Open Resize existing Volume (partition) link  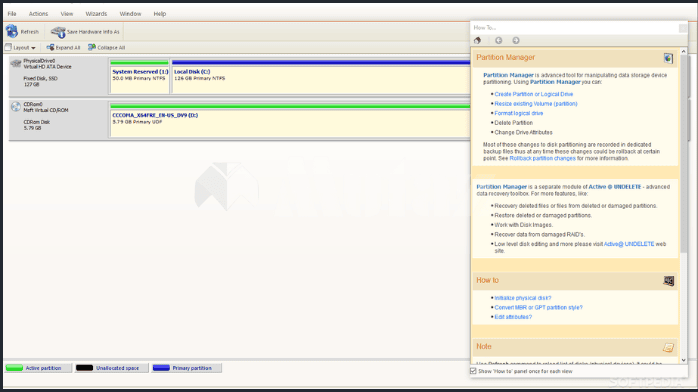pyautogui.click(x=536, y=104)
